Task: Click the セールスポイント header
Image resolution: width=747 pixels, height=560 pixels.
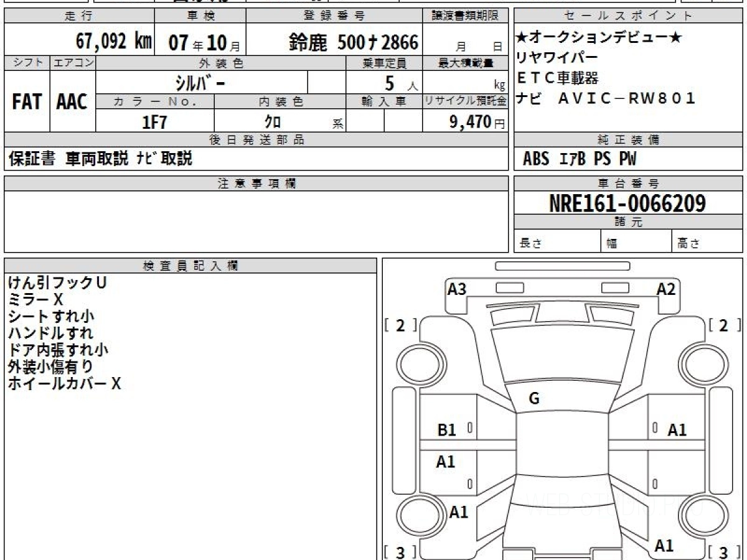Action: point(628,16)
